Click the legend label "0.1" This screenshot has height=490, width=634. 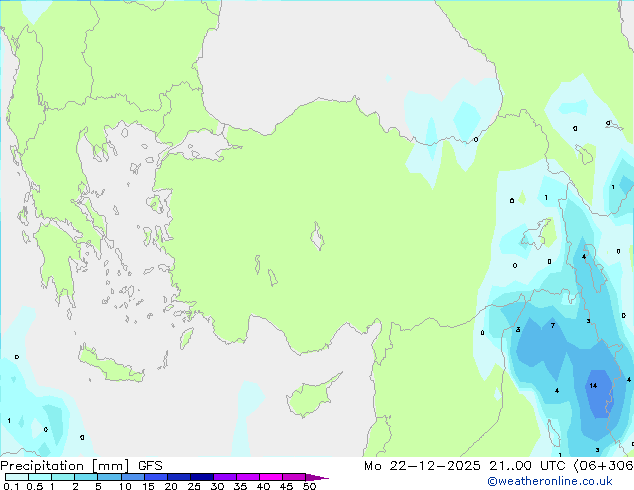pyautogui.click(x=11, y=486)
